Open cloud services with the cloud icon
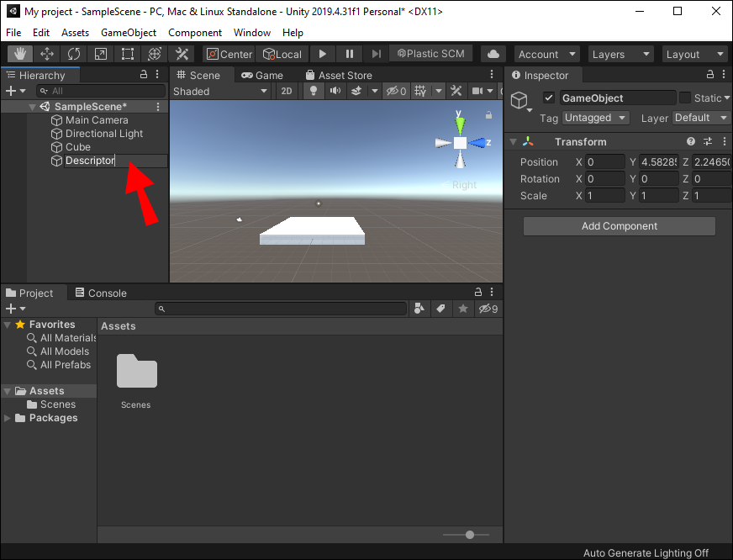Viewport: 733px width, 560px height. point(493,54)
